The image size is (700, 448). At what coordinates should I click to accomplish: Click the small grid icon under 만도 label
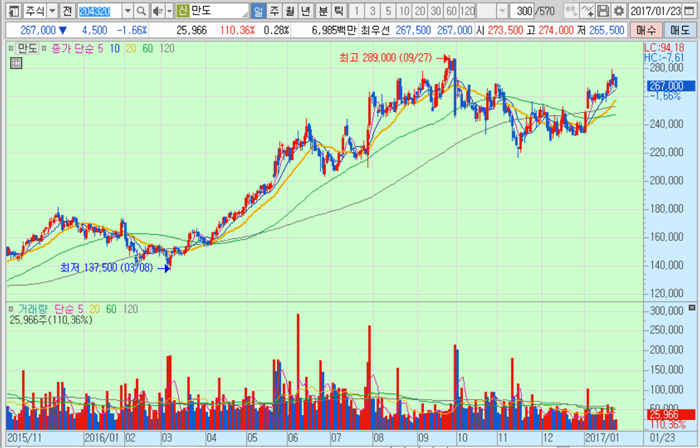15,64
